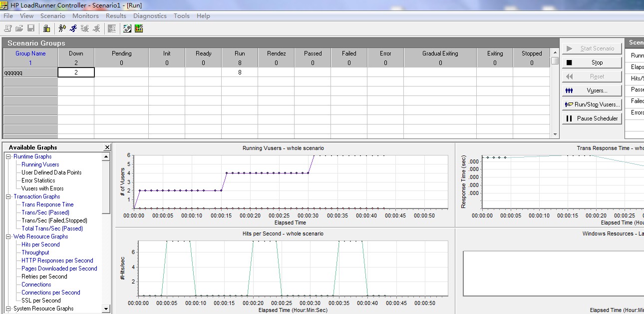
Task: Select Vusers with Errors graph item
Action: tap(42, 188)
